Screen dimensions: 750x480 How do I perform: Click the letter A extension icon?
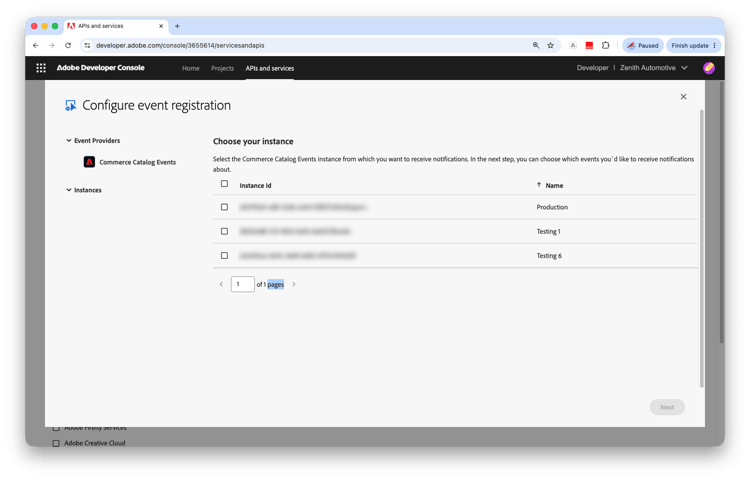573,45
